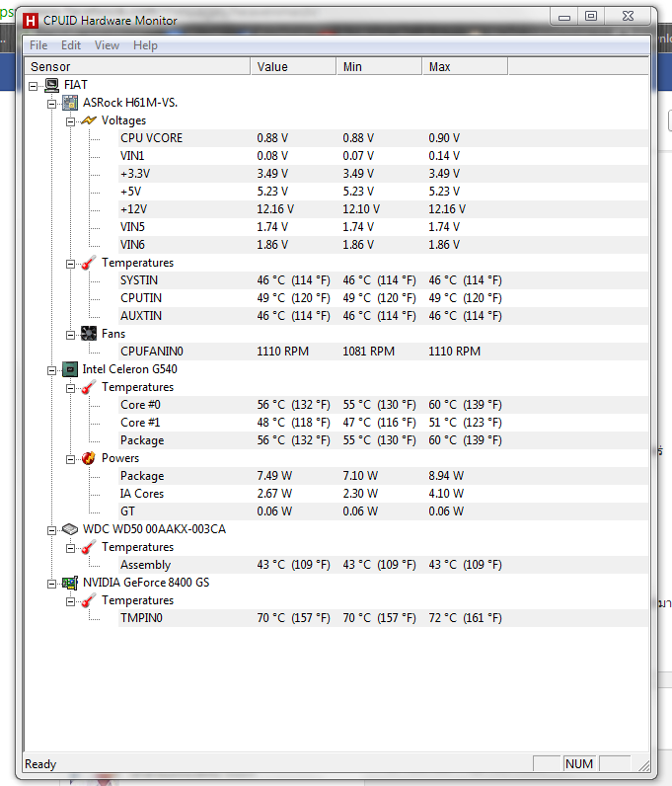Select the CPU VCORE row

(x=383, y=138)
